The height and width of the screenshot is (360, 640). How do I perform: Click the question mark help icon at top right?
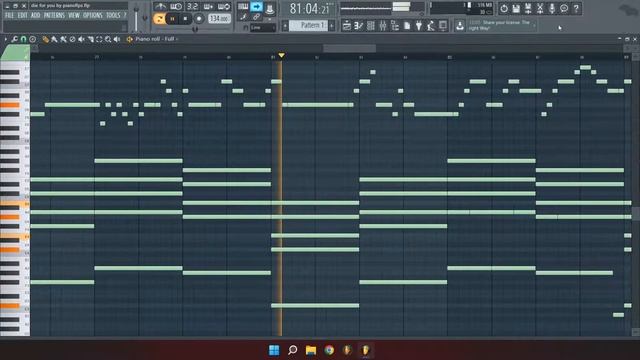[x=576, y=8]
